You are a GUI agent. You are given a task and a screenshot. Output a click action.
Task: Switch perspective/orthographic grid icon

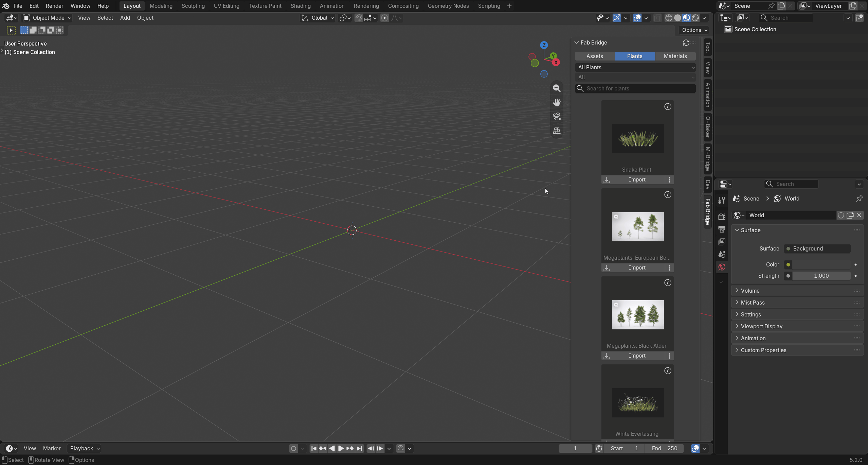click(557, 131)
